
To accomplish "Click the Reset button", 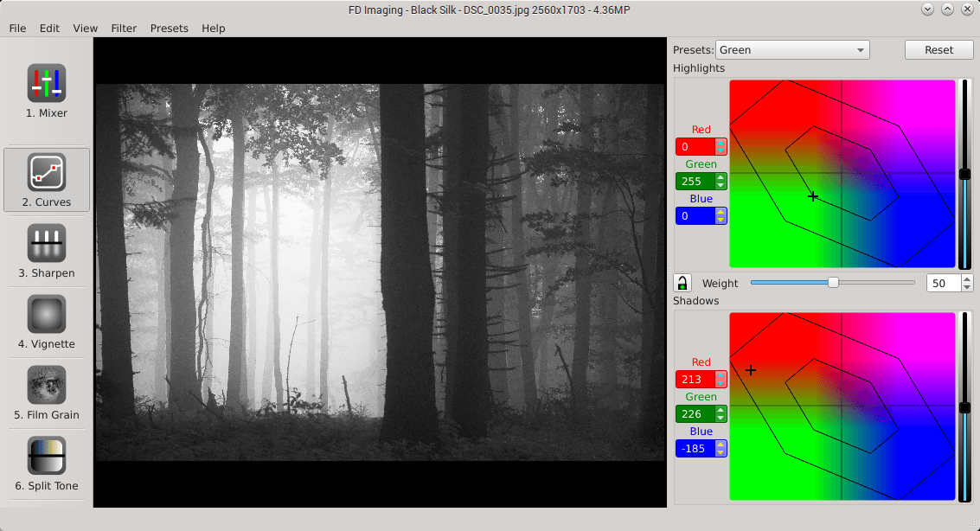I will click(x=938, y=50).
